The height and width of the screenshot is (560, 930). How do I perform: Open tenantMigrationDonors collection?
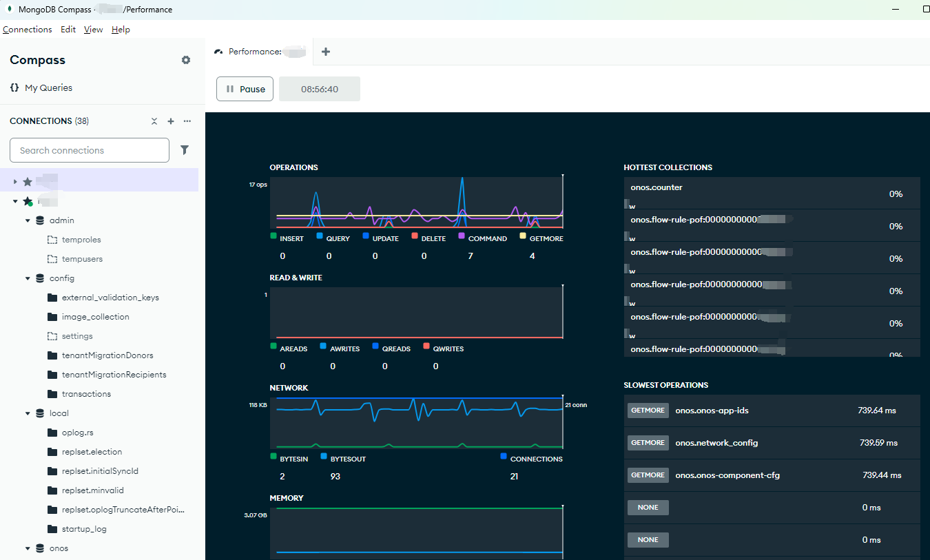click(x=107, y=355)
